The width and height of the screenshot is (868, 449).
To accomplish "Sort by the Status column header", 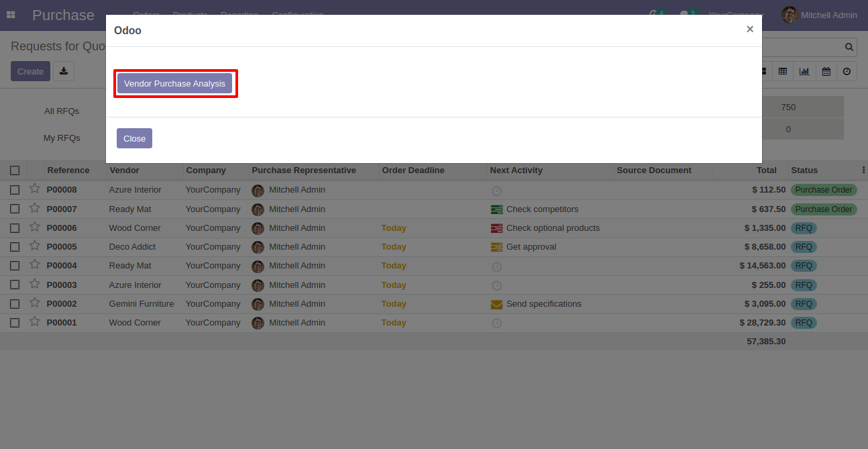I will click(x=804, y=170).
